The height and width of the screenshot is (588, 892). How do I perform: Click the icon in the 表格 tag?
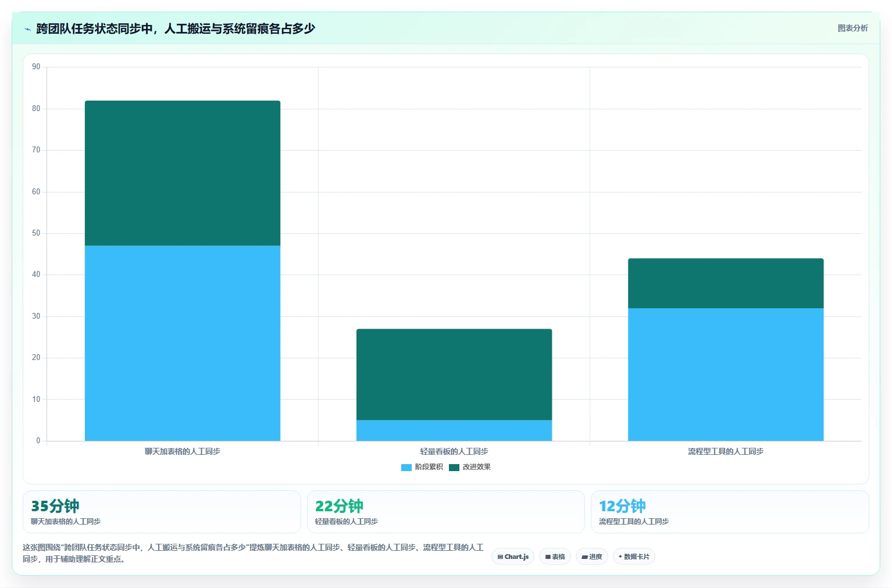coord(548,557)
